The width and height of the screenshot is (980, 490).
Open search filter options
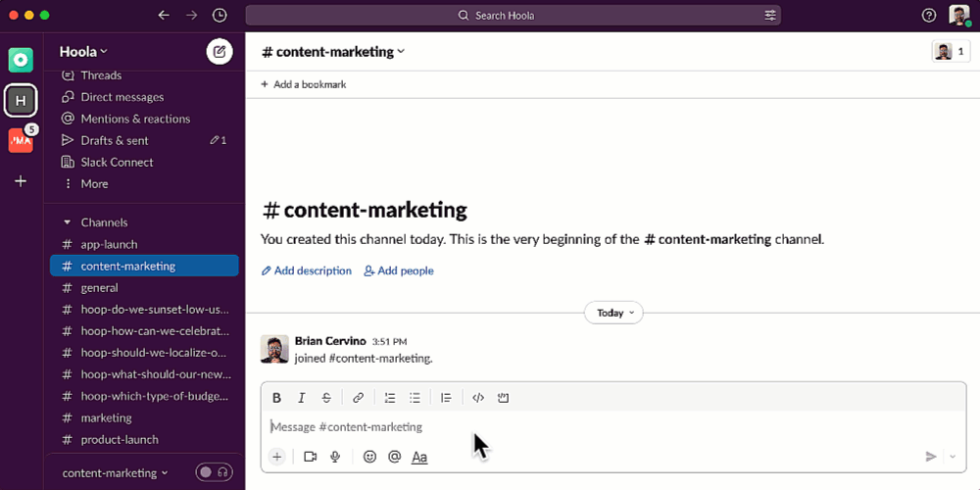click(x=770, y=16)
